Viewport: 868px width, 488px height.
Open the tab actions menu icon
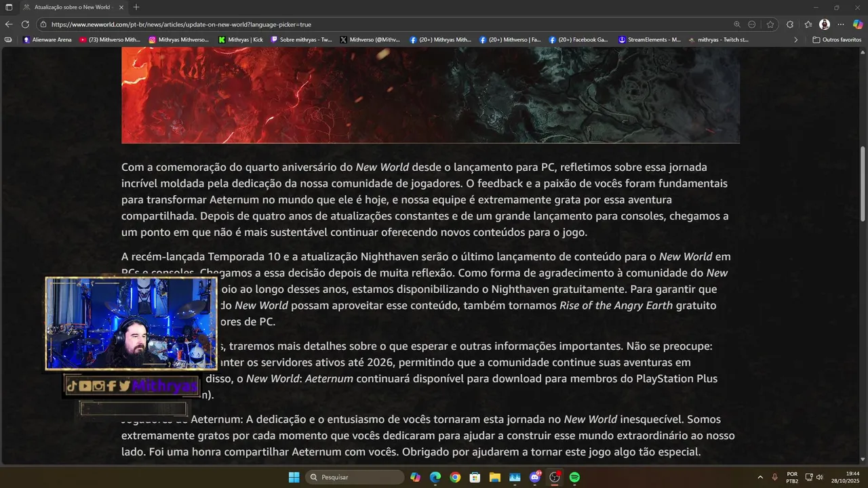point(9,7)
